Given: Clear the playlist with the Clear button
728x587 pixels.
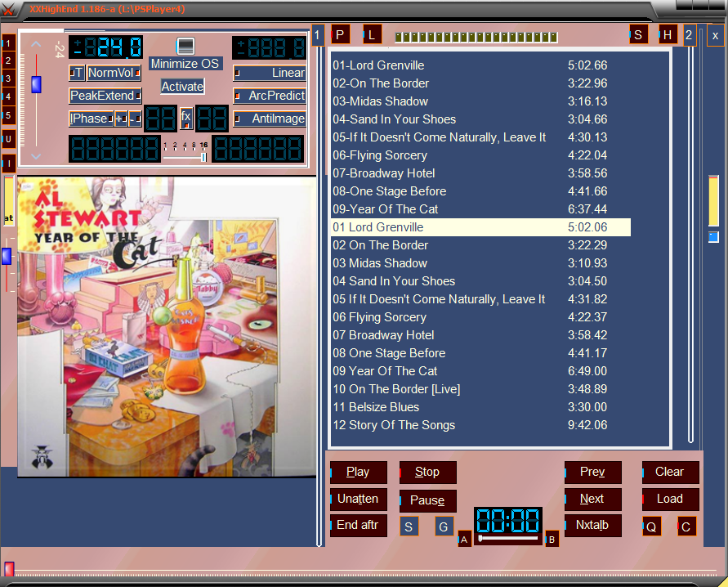Looking at the screenshot, I should [671, 473].
